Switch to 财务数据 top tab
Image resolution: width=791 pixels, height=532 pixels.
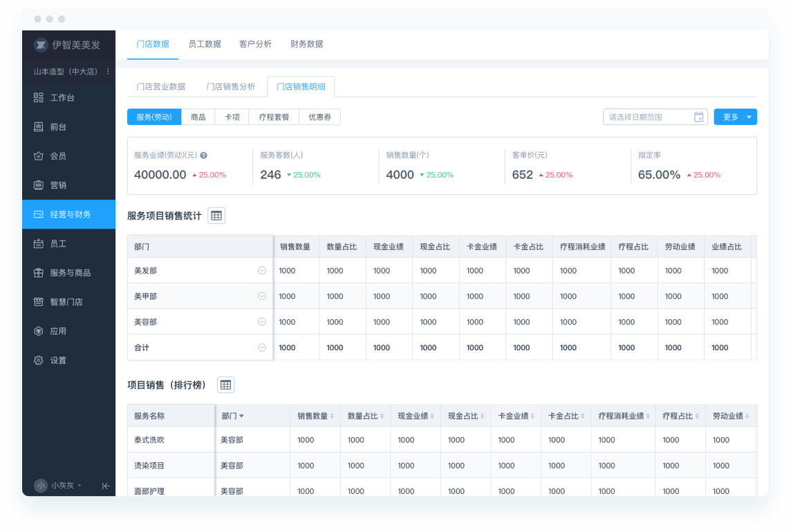point(307,44)
